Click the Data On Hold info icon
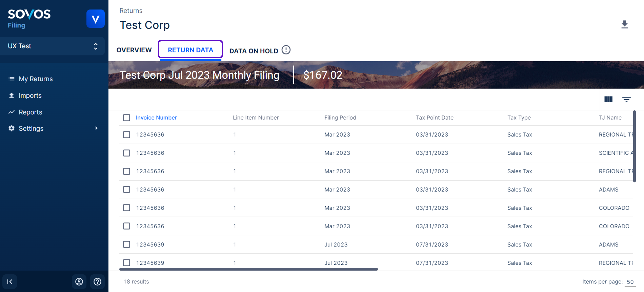The height and width of the screenshot is (292, 644). coord(286,50)
